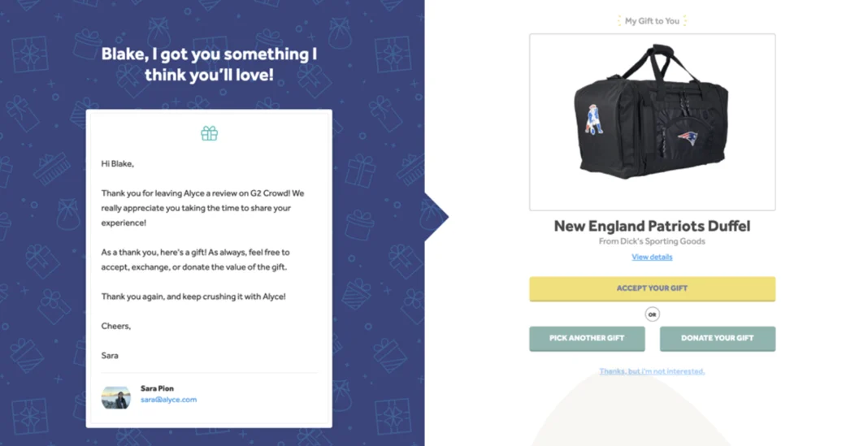Click the "Blake, I got you something" heading

209,64
